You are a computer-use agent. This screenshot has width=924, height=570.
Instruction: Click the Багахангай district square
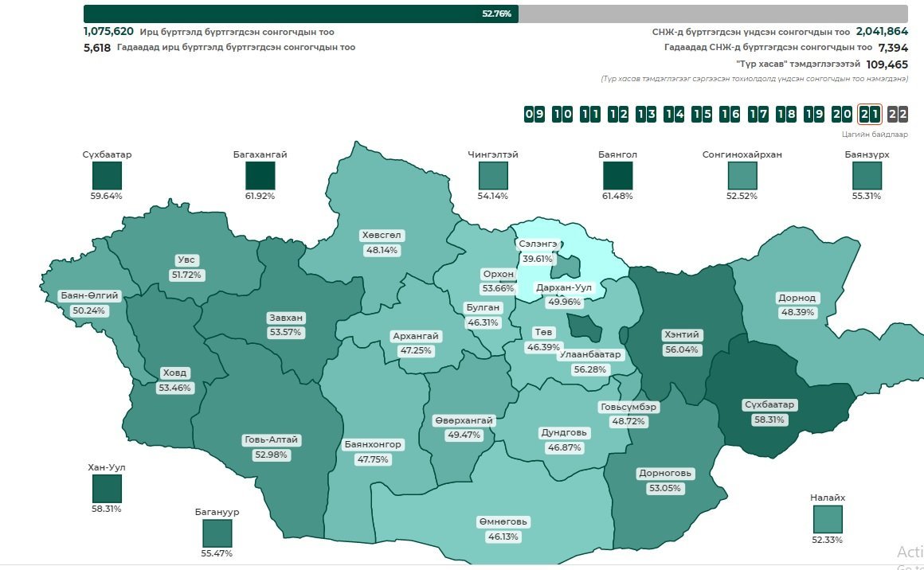[260, 176]
